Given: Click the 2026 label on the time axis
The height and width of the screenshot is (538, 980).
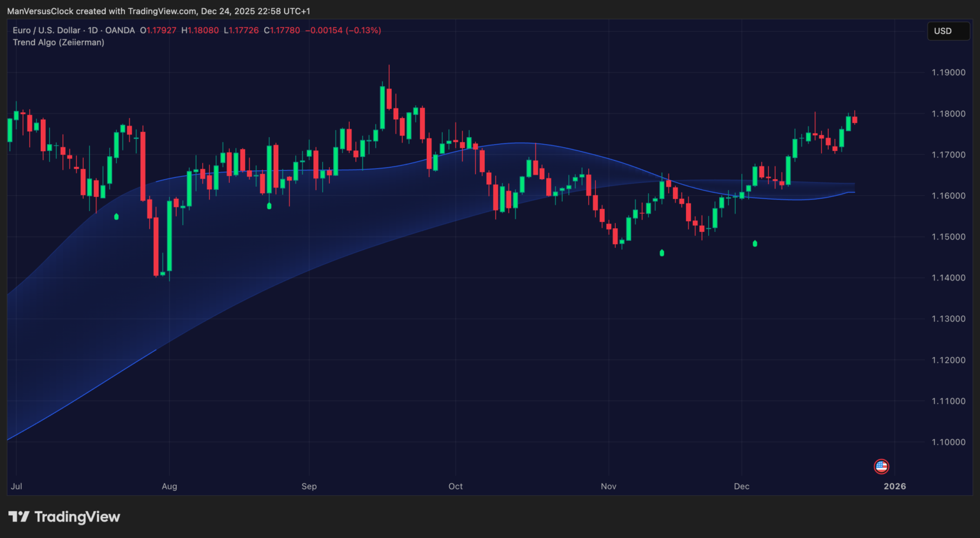Looking at the screenshot, I should pos(895,486).
